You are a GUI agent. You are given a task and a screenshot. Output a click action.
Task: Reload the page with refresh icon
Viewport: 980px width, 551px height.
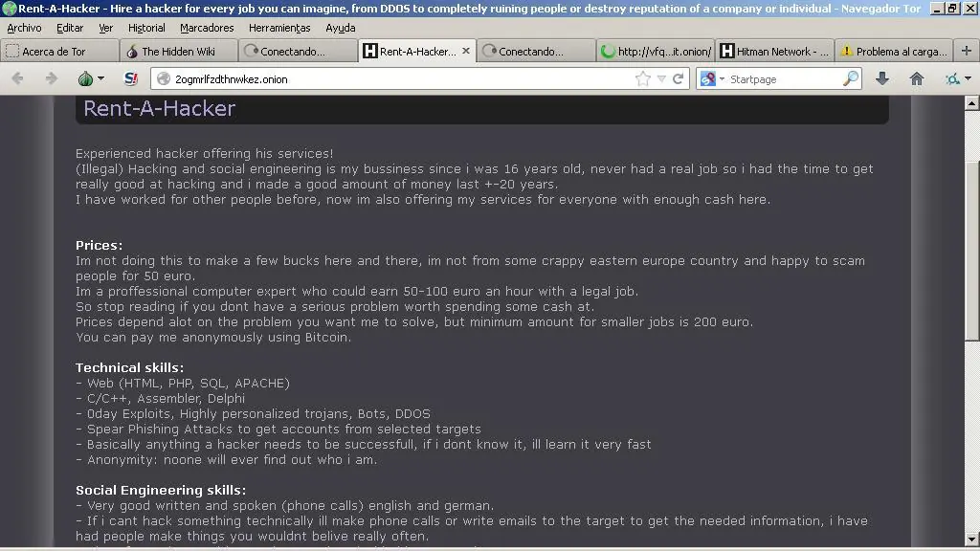pyautogui.click(x=679, y=78)
